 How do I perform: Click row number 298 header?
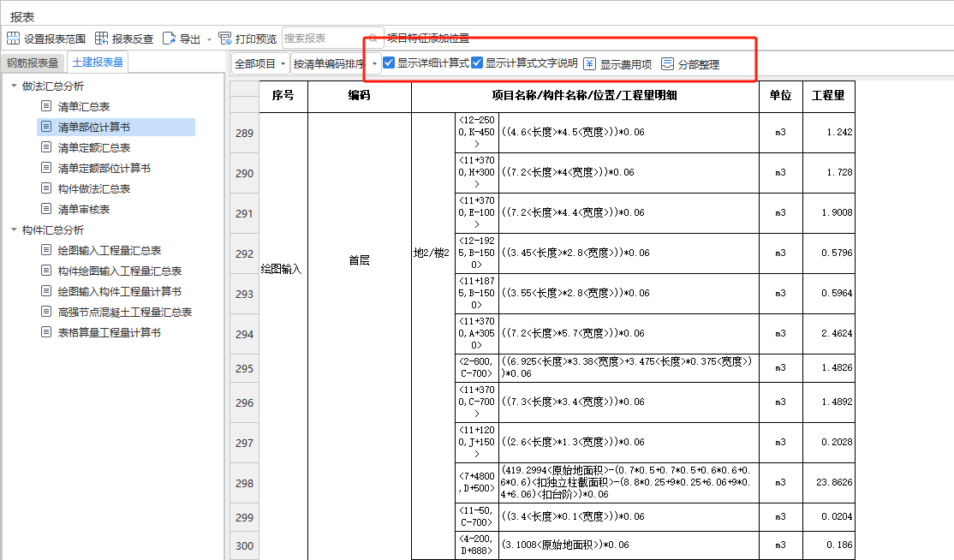(x=245, y=484)
